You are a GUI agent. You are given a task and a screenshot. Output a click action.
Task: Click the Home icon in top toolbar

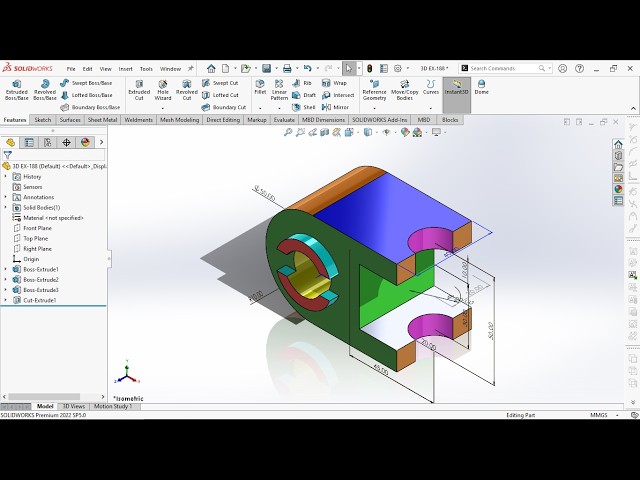pyautogui.click(x=211, y=69)
